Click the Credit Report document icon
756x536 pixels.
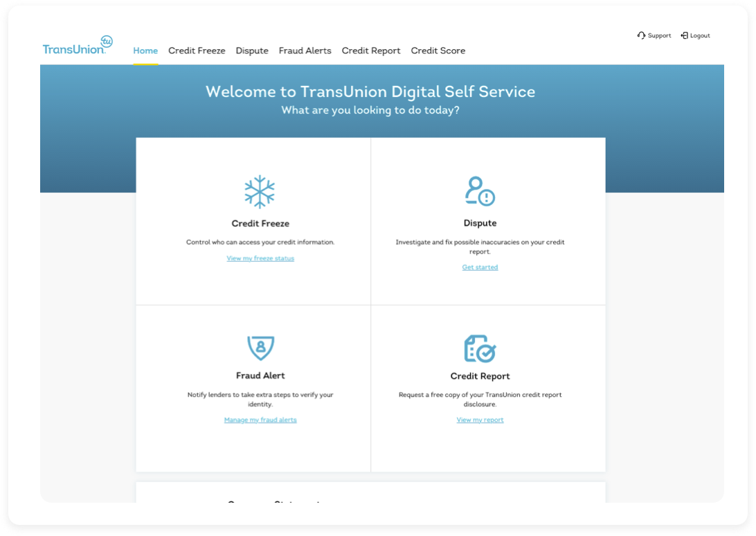[480, 348]
